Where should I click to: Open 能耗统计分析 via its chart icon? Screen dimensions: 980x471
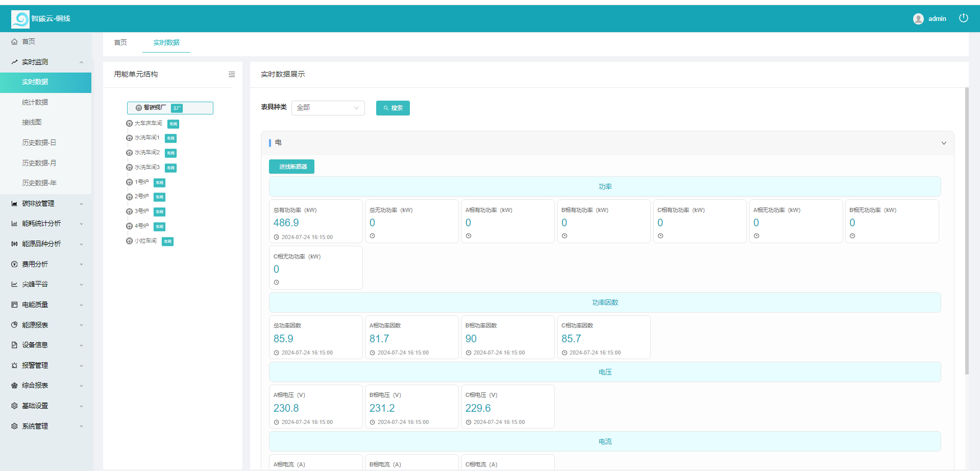[x=14, y=223]
